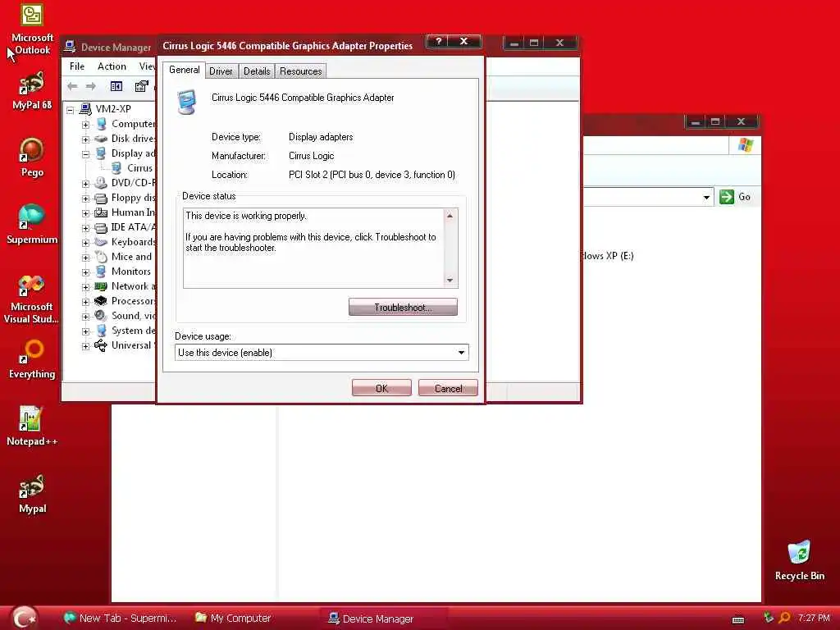Click the Troubleshoot... button
Image resolution: width=840 pixels, height=630 pixels.
[403, 307]
